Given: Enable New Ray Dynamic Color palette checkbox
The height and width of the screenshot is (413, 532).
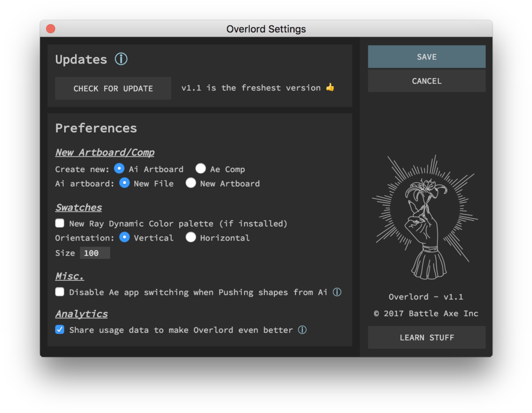Looking at the screenshot, I should point(60,223).
